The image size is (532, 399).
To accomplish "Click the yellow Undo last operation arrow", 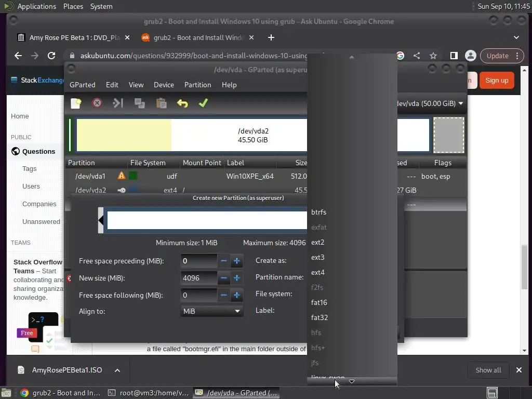I will [182, 103].
